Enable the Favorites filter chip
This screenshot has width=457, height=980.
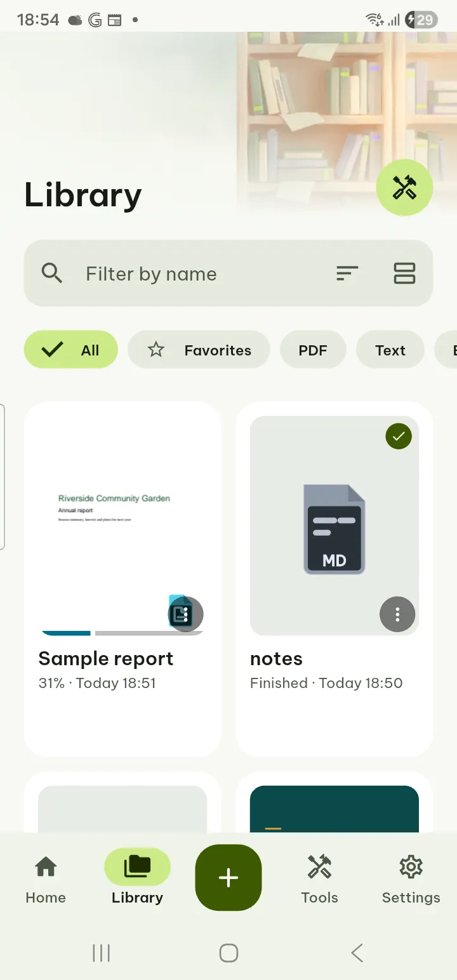point(199,350)
